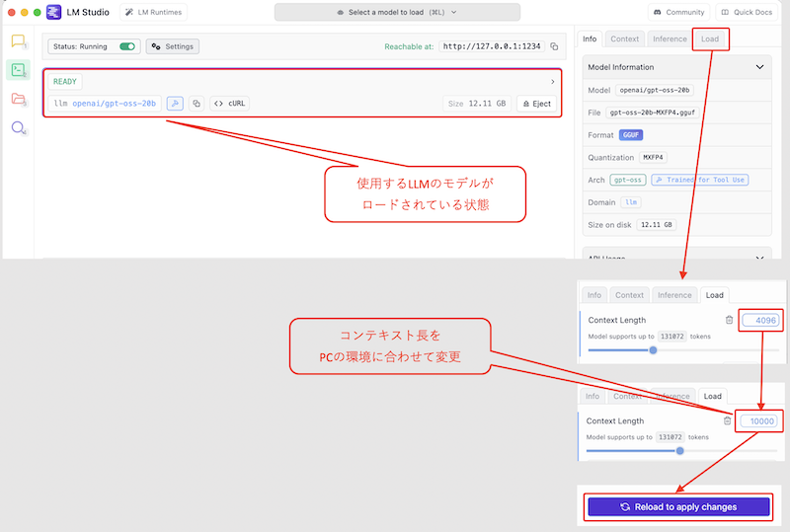Select the Load tab above the 10000 context length

(712, 396)
